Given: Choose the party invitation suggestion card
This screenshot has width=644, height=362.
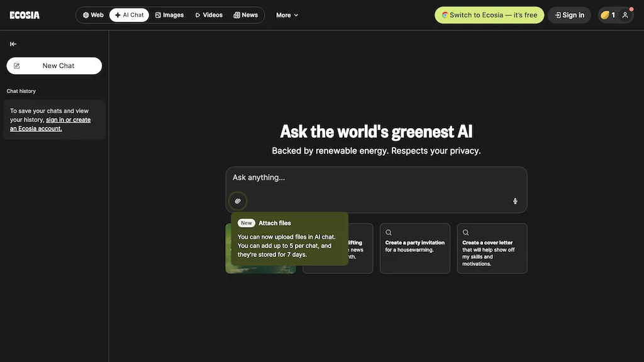Looking at the screenshot, I should tap(415, 248).
